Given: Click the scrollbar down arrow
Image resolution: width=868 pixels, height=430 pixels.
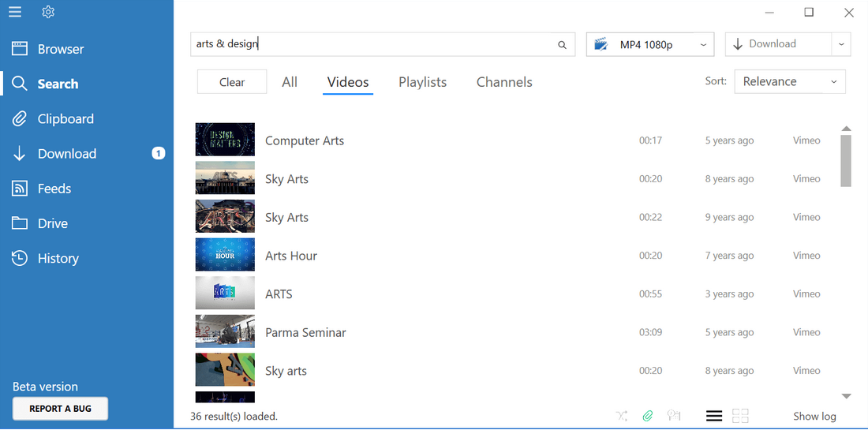Looking at the screenshot, I should (x=846, y=396).
